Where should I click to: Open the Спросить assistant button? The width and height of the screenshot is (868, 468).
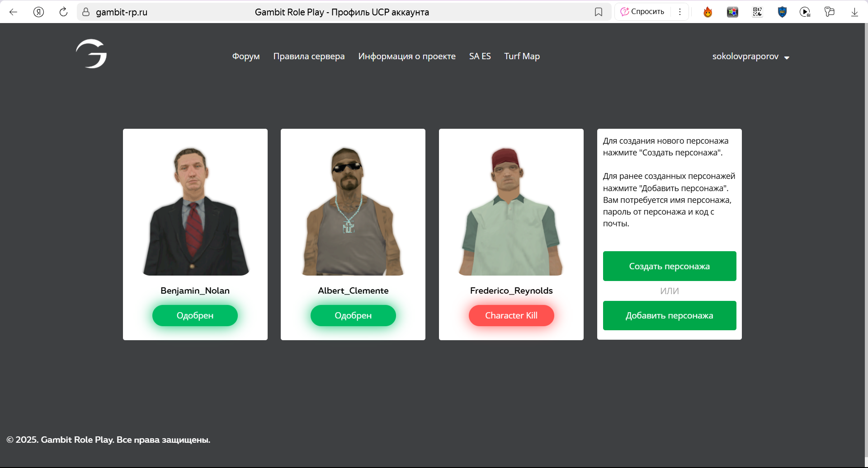pyautogui.click(x=642, y=12)
